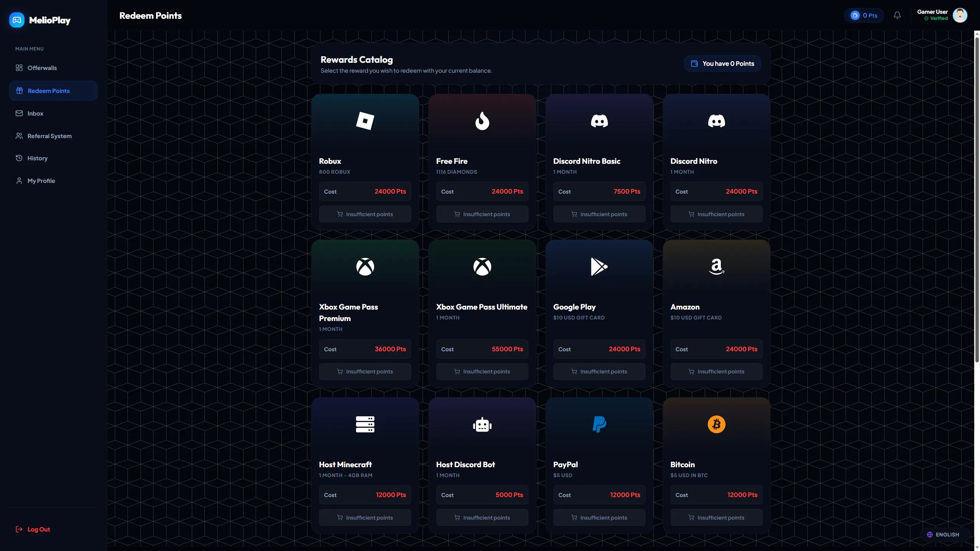Click Insufficient points under Discord Nitro Basic
Viewport: 980px width, 551px height.
pos(599,214)
